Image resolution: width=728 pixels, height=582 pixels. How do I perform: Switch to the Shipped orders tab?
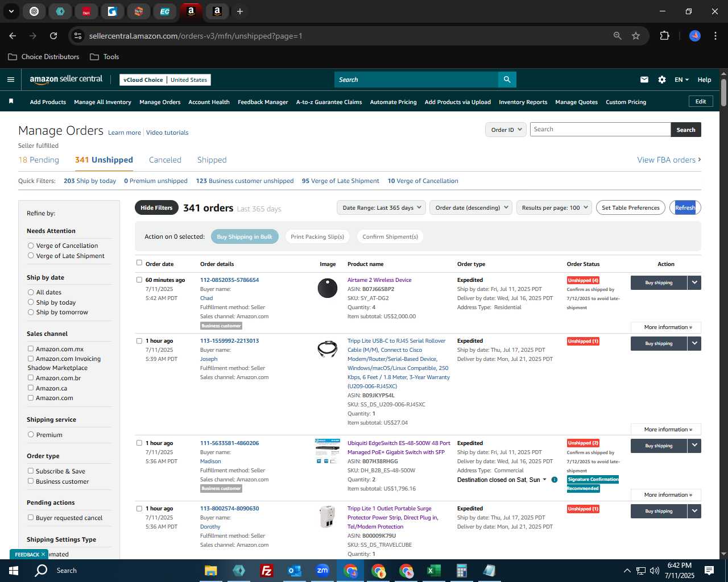212,160
